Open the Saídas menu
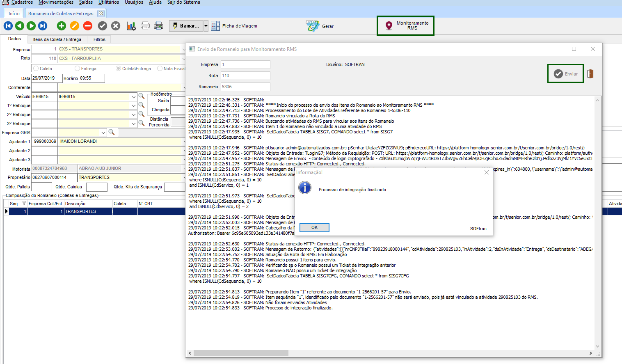The height and width of the screenshot is (364, 622). [x=86, y=2]
